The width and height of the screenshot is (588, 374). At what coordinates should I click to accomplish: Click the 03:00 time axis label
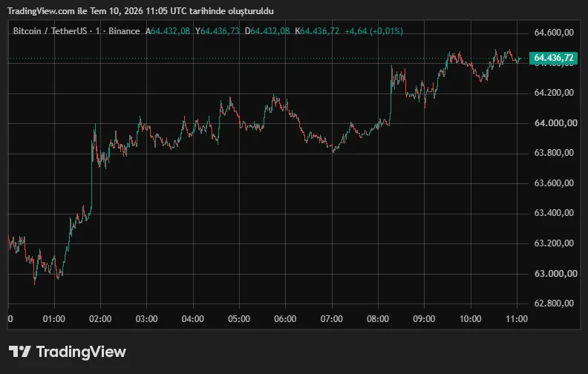click(x=146, y=319)
